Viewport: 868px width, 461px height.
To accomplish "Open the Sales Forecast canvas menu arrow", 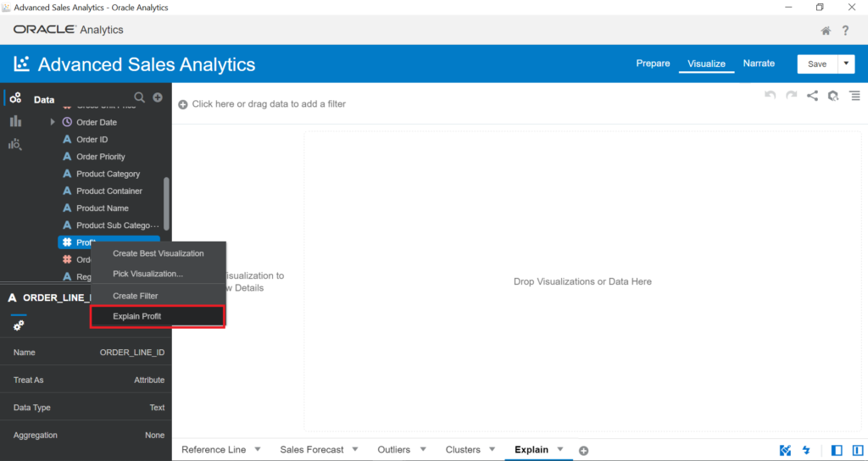I will click(355, 449).
